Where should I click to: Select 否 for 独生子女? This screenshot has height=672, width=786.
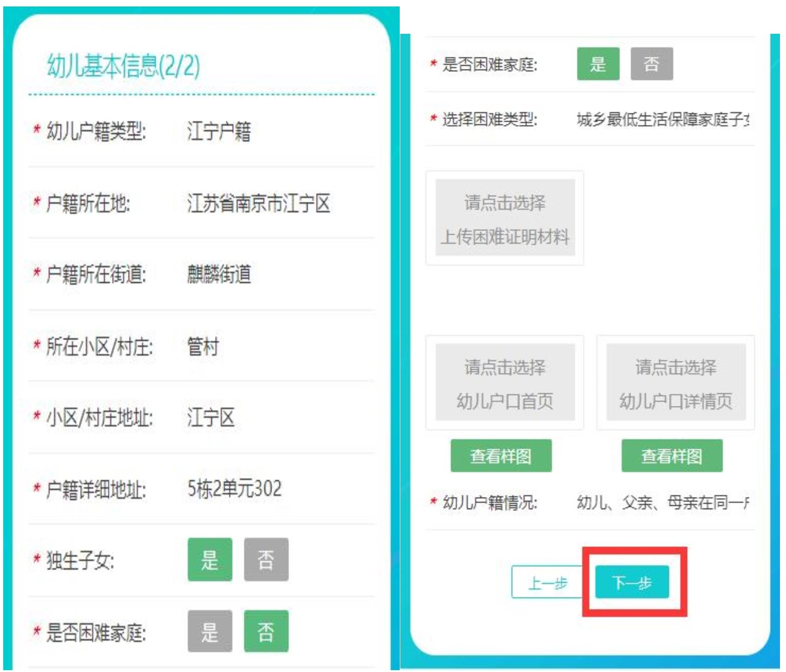click(x=266, y=560)
